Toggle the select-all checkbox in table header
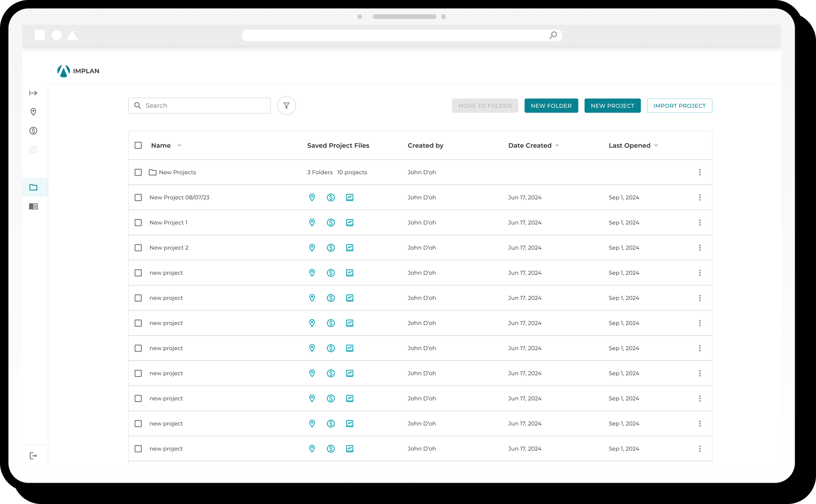The width and height of the screenshot is (816, 504). click(x=138, y=145)
